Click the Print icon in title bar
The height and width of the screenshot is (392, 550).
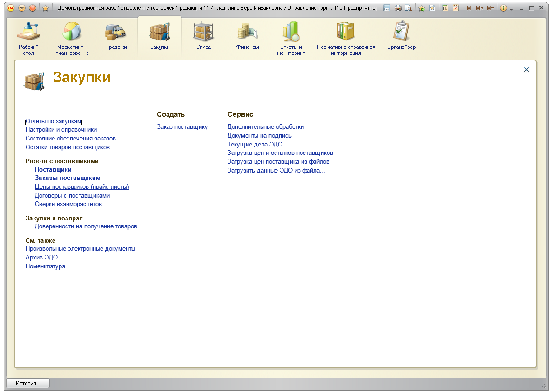click(398, 8)
